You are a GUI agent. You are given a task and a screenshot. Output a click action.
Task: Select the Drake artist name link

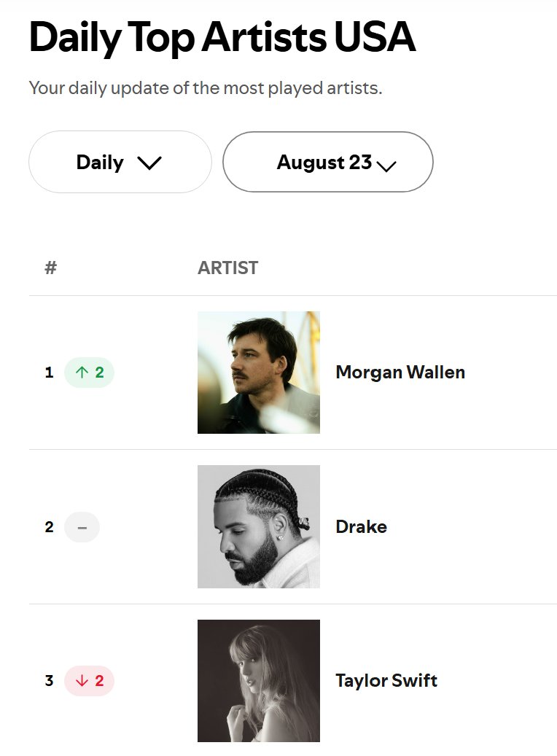pos(361,526)
